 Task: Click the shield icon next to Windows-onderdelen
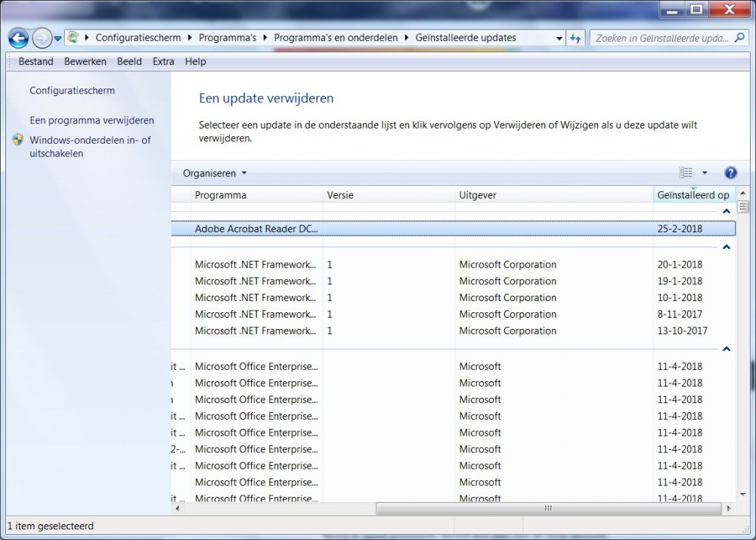[x=18, y=141]
